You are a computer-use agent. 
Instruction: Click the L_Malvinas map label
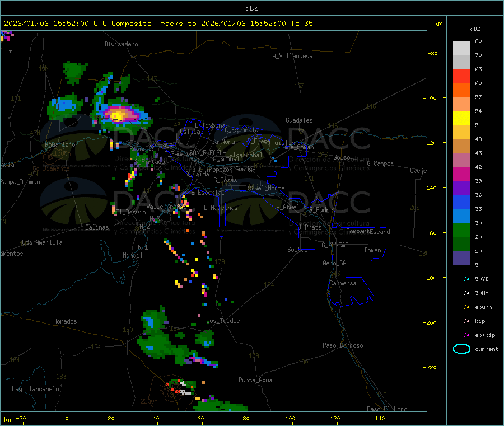tap(221, 208)
